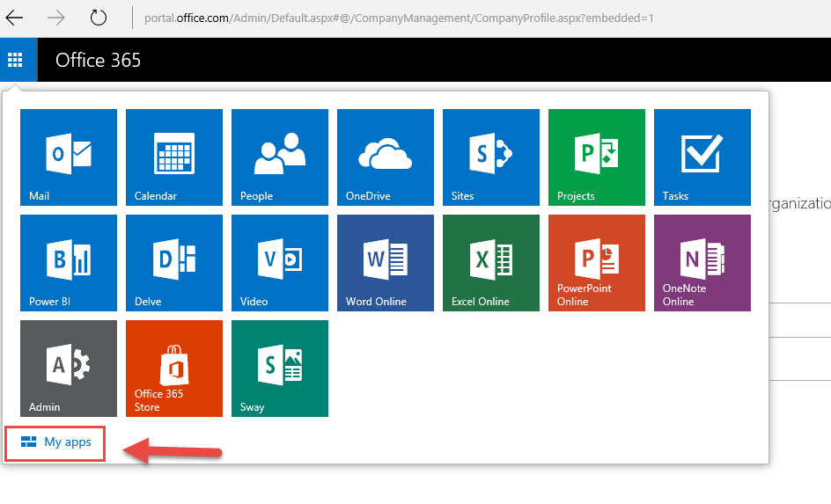Launch Word Online tile

tap(386, 263)
